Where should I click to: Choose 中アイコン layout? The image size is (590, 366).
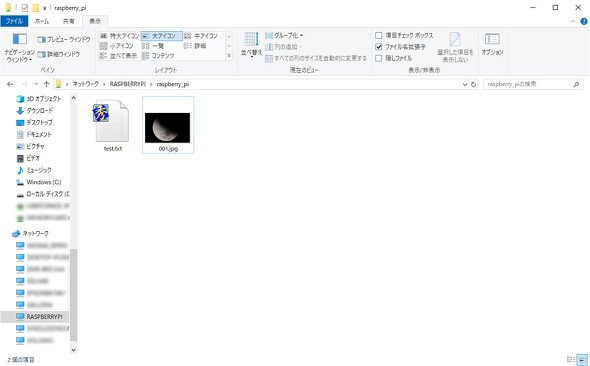(201, 36)
